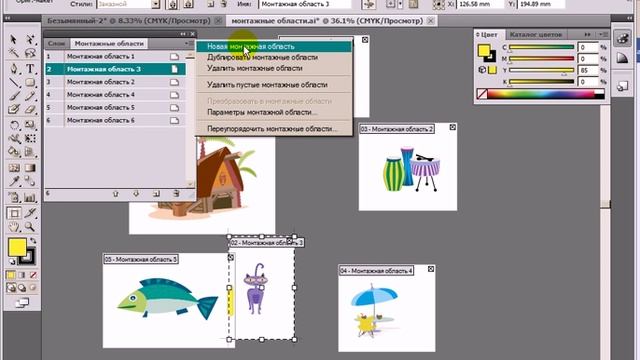Open 'Параметры монтажной области...' menu item
The height and width of the screenshot is (360, 640).
273,112
